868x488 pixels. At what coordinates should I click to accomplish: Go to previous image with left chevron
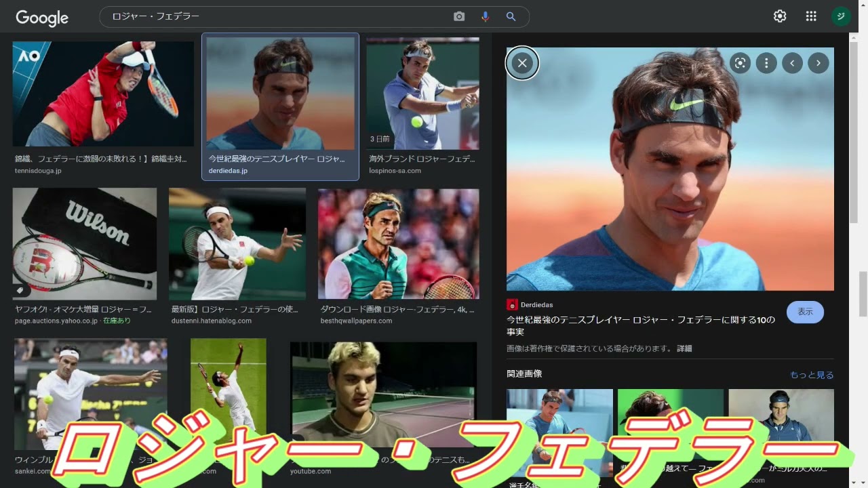(792, 63)
